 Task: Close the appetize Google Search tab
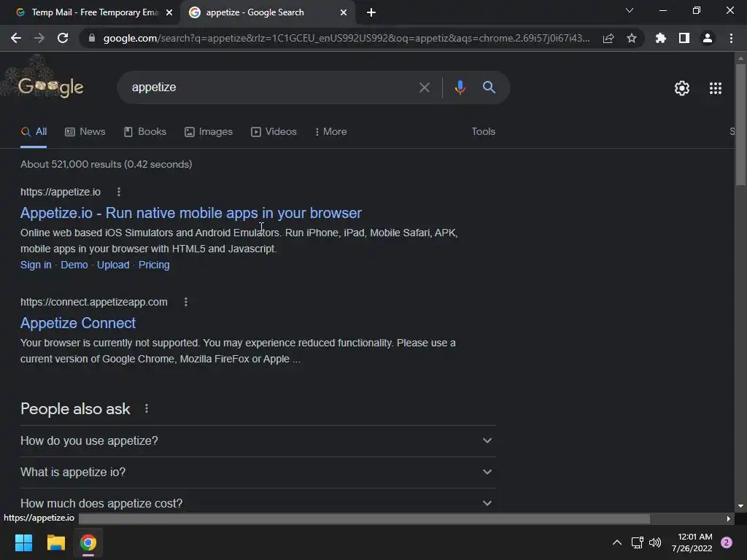click(344, 12)
